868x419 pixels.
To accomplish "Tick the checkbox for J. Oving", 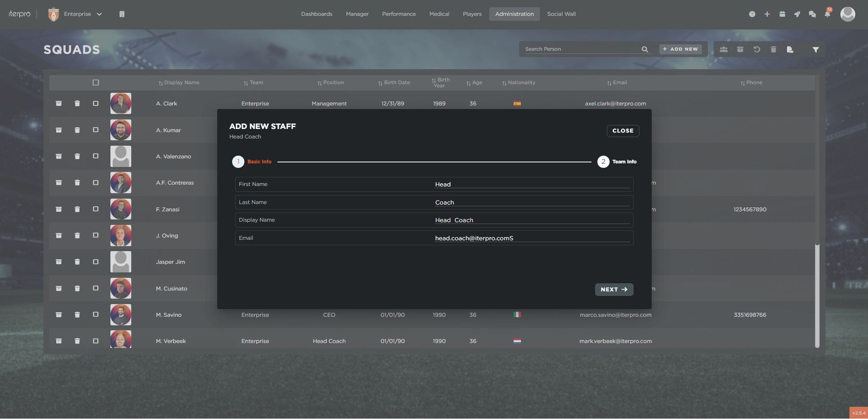I will pyautogui.click(x=95, y=235).
